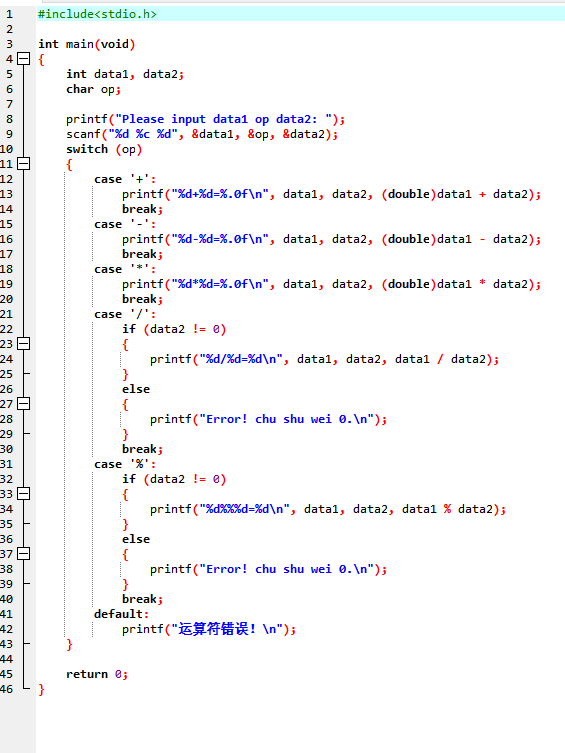The image size is (565, 753).
Task: Click the 'break;' on line 20
Action: tap(143, 299)
